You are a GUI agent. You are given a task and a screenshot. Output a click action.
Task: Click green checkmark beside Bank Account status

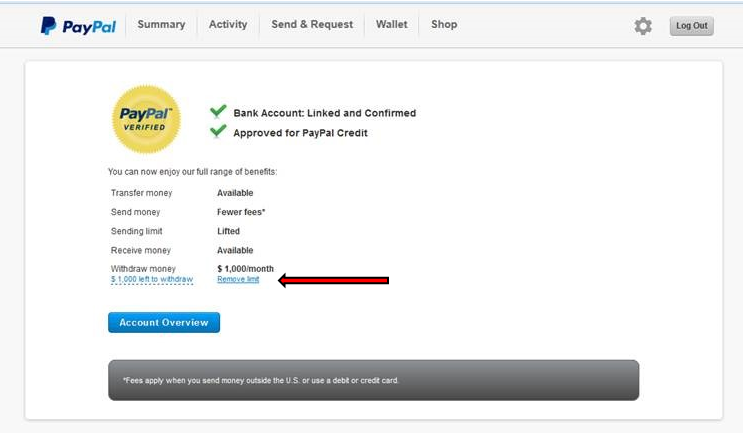[218, 112]
